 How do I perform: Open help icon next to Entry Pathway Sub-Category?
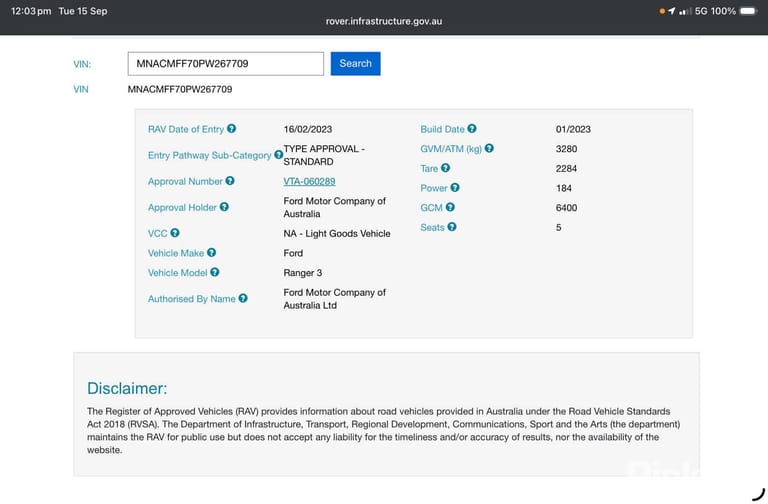pyautogui.click(x=278, y=155)
